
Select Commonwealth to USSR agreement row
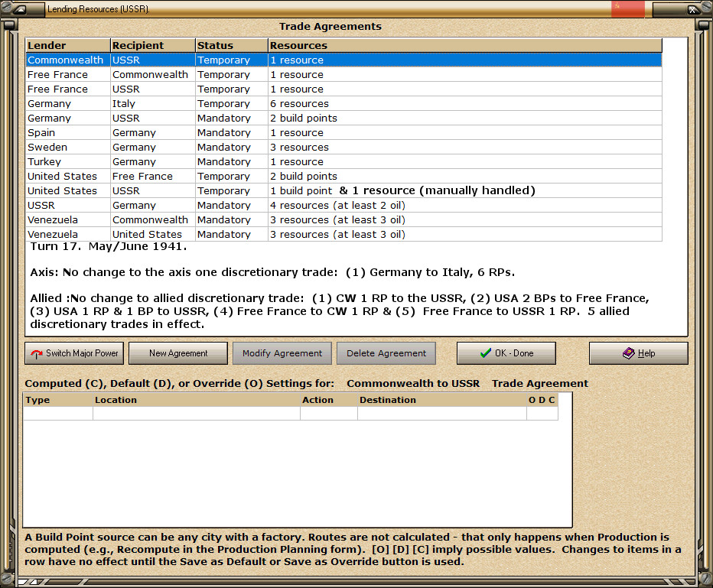point(343,60)
